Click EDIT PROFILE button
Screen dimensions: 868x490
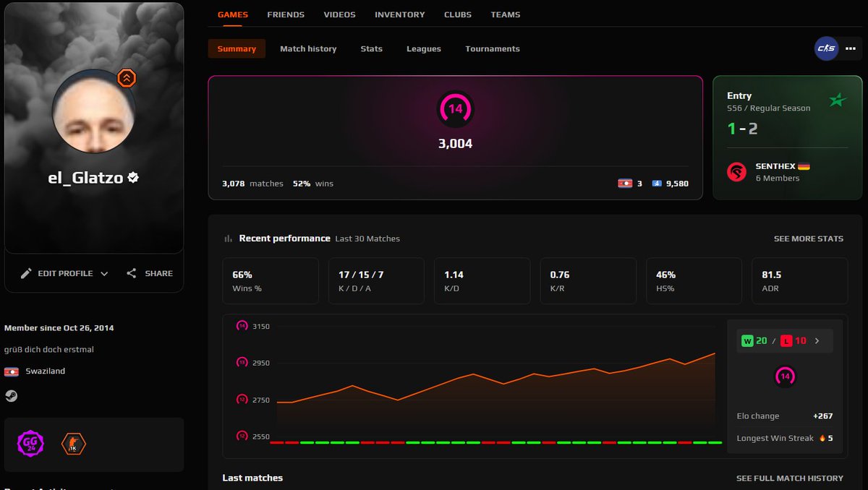[x=65, y=273]
